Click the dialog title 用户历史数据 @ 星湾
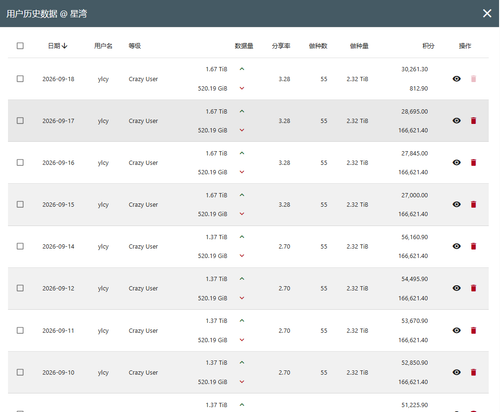Screen dimensions: 500x412 coord(46,14)
